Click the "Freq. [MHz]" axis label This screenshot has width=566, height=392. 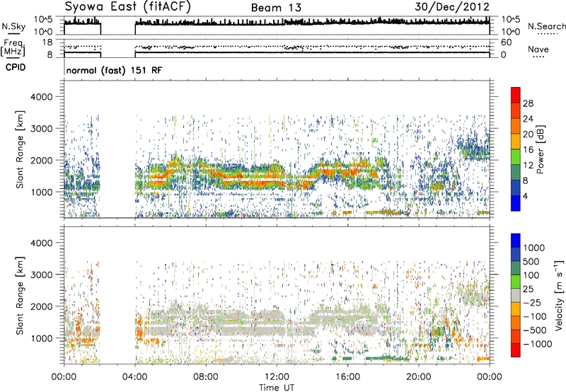[13, 48]
